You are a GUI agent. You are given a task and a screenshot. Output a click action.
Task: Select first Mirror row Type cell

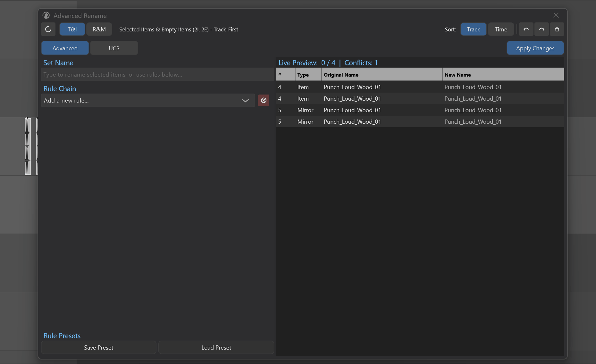pos(305,110)
